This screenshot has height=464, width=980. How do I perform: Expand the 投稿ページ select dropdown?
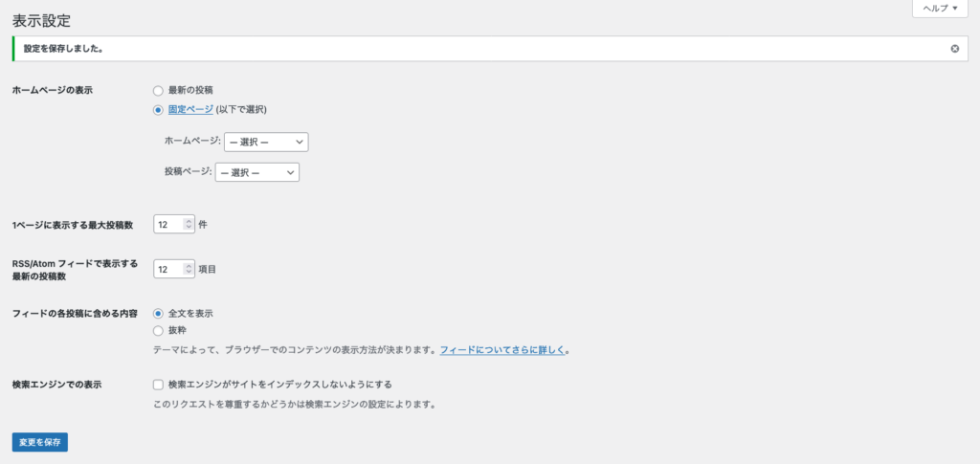point(257,172)
